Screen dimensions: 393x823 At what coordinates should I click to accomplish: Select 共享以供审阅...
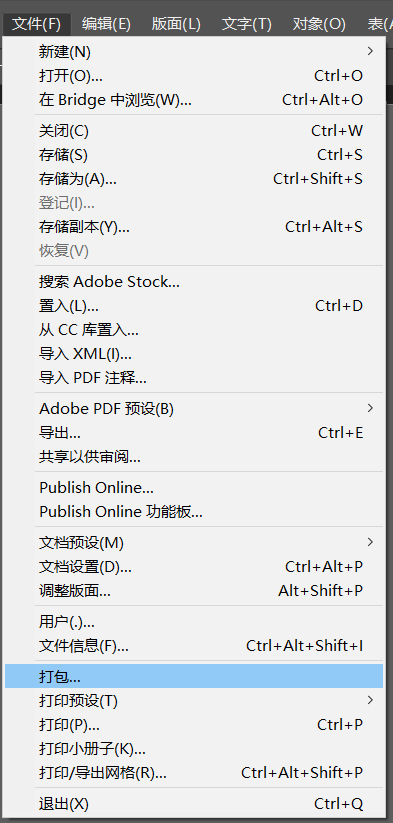click(x=194, y=457)
